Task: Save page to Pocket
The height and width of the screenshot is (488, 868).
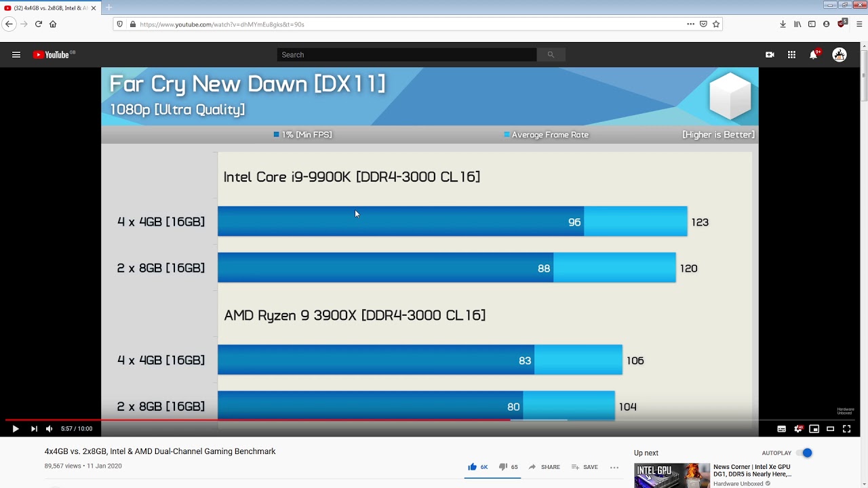Action: 703,24
